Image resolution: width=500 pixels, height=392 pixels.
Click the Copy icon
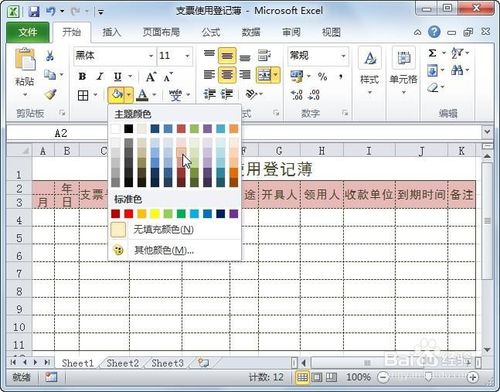pyautogui.click(x=50, y=75)
